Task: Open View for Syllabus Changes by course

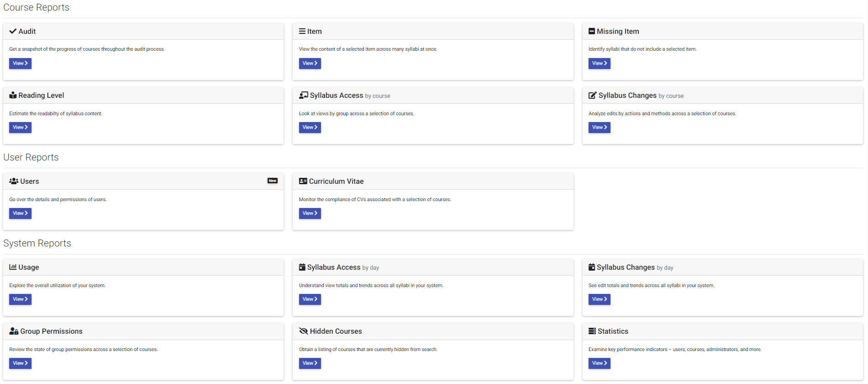Action: (600, 128)
